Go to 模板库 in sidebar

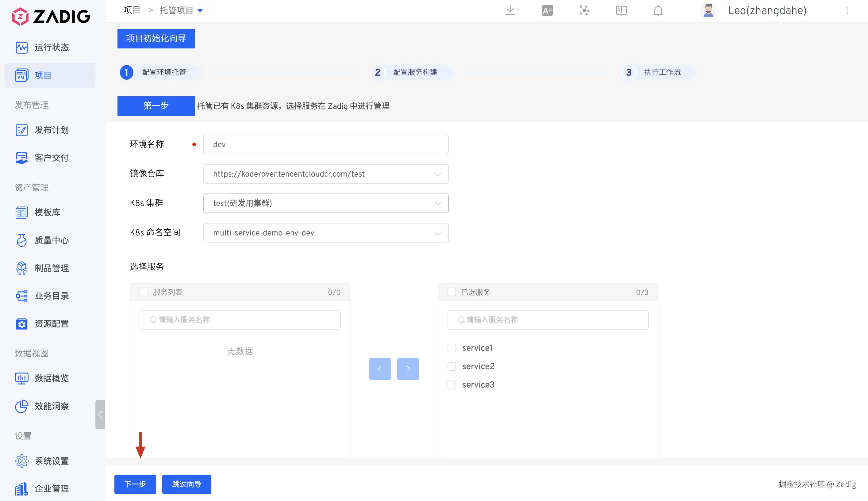[47, 212]
